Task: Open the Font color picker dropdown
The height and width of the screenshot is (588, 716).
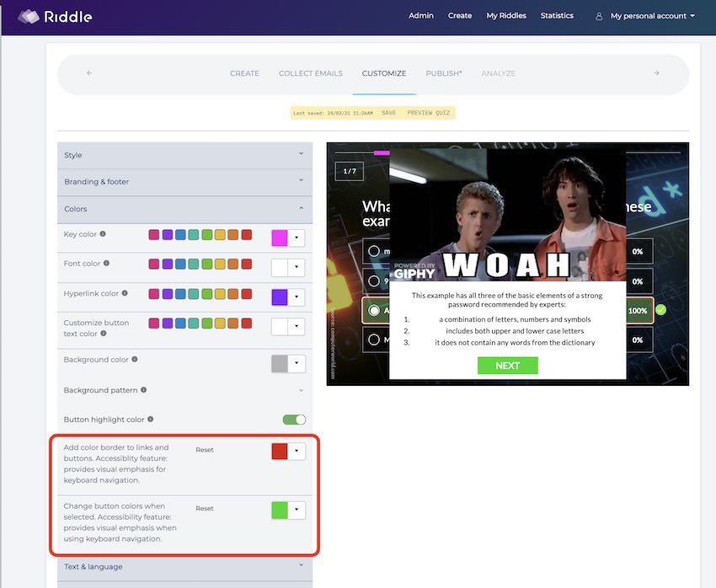Action: click(x=297, y=267)
